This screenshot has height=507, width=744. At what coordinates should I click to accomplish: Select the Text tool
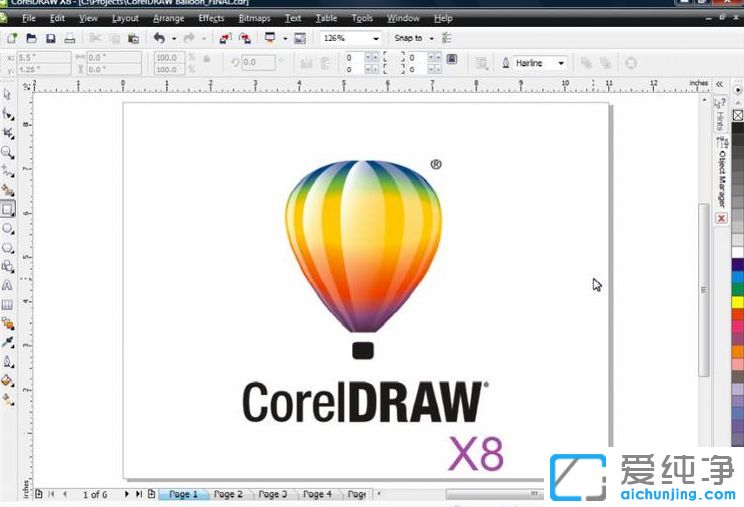point(7,286)
